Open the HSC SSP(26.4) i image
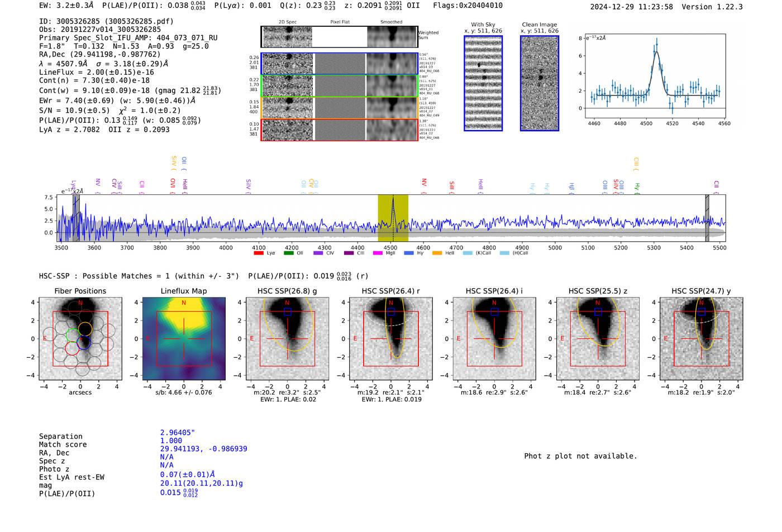Viewport: 782px width, 532px height. pos(494,338)
